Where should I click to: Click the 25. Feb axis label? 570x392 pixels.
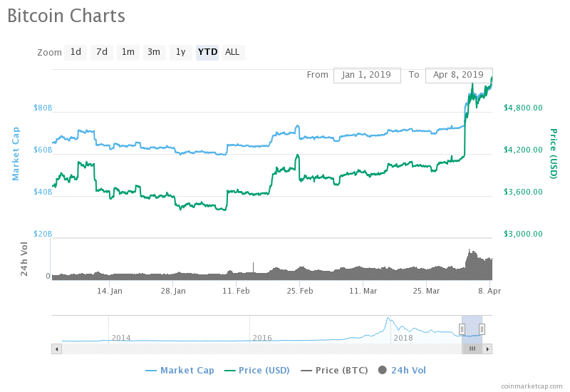(x=300, y=291)
